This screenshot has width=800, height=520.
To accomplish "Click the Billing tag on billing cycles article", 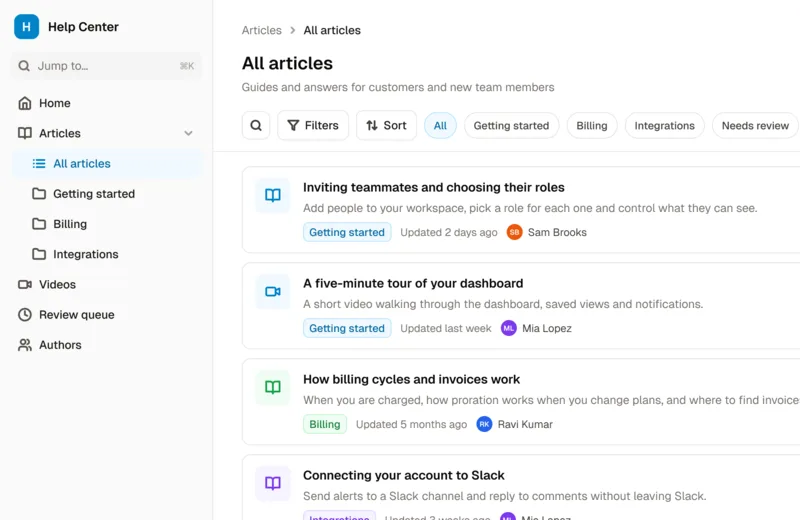I will [324, 424].
